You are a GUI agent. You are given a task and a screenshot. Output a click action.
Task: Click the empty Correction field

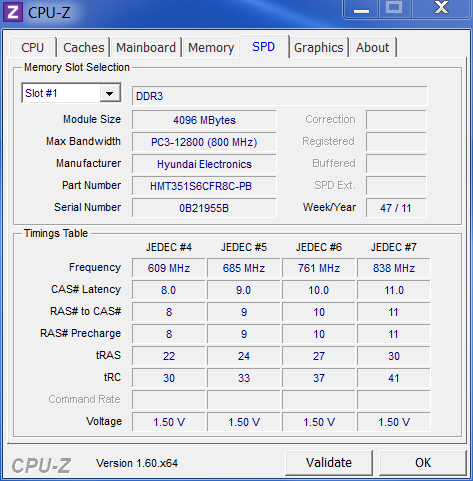(396, 120)
